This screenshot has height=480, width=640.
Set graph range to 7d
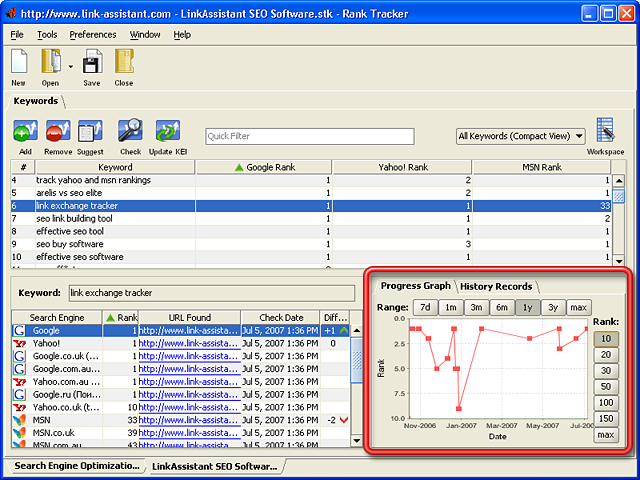[x=425, y=307]
